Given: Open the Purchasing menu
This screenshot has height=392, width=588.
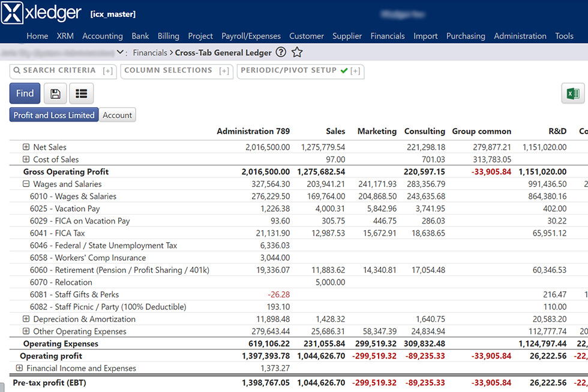Looking at the screenshot, I should point(466,36).
